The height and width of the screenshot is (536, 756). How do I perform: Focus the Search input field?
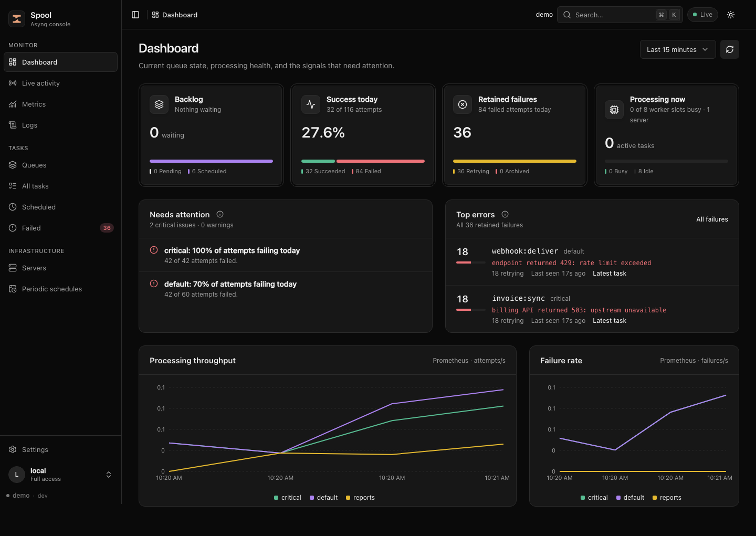620,15
